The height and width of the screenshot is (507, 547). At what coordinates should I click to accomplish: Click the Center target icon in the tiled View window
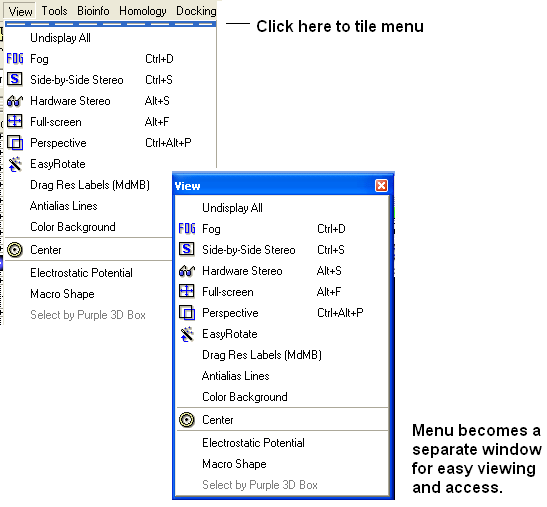187,420
